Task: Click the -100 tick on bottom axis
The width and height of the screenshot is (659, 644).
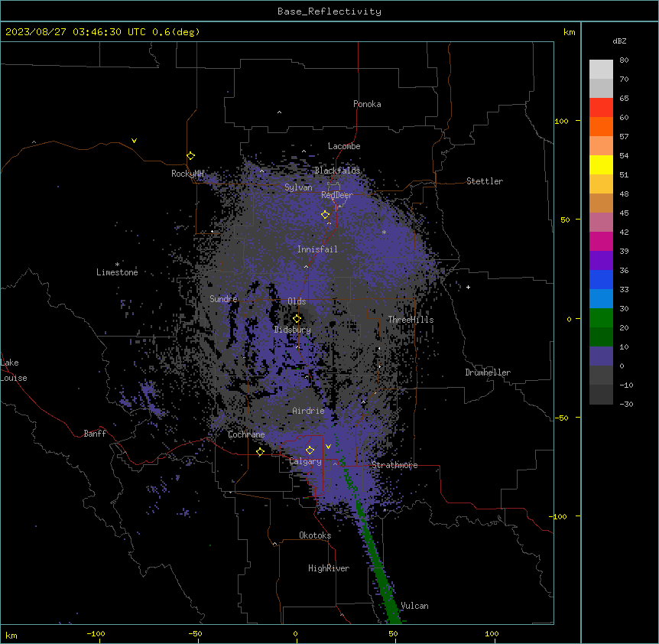Action: 96,633
